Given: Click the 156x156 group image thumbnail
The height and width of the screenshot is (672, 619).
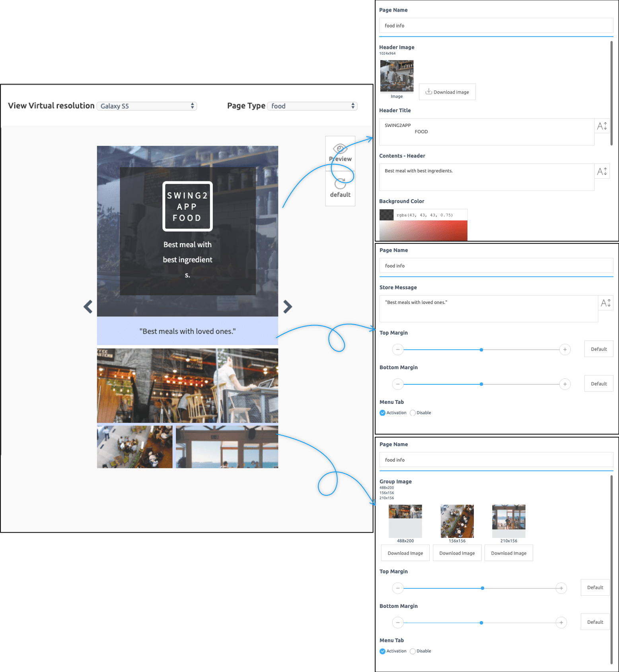Looking at the screenshot, I should [x=457, y=521].
